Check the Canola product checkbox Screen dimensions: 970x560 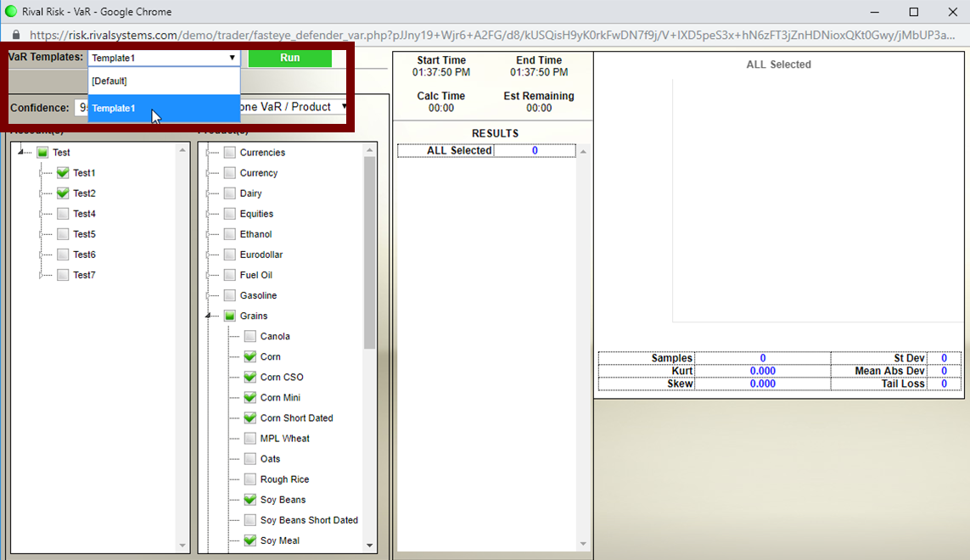point(250,337)
